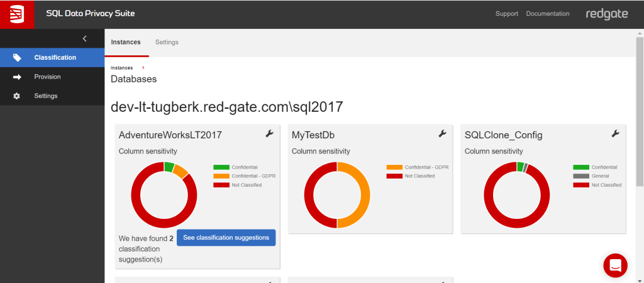
Task: Click the green Confidential swatch in the SQLClone_Config legend
Action: pos(581,167)
